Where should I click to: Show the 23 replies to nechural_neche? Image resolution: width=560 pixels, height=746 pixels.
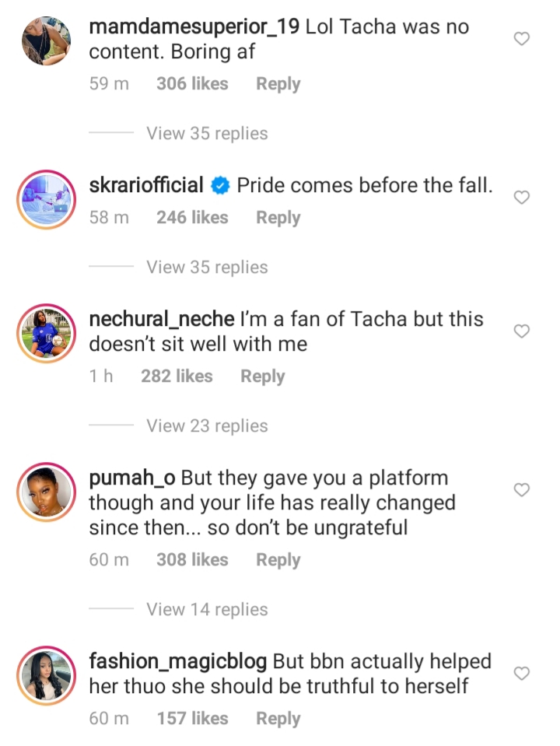pyautogui.click(x=207, y=426)
